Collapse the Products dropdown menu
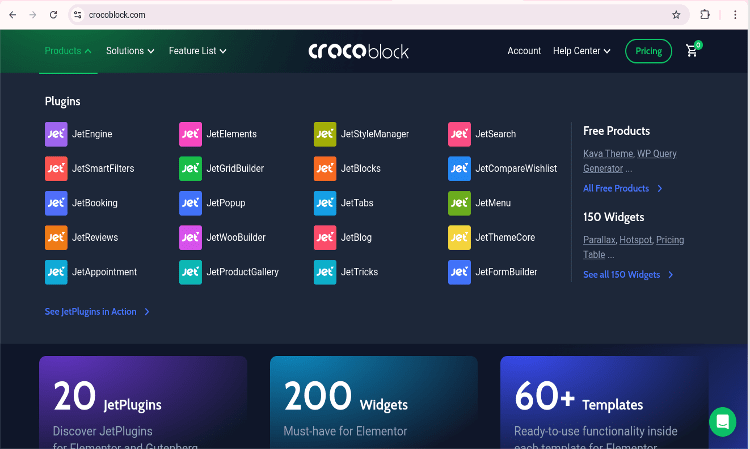 point(67,51)
